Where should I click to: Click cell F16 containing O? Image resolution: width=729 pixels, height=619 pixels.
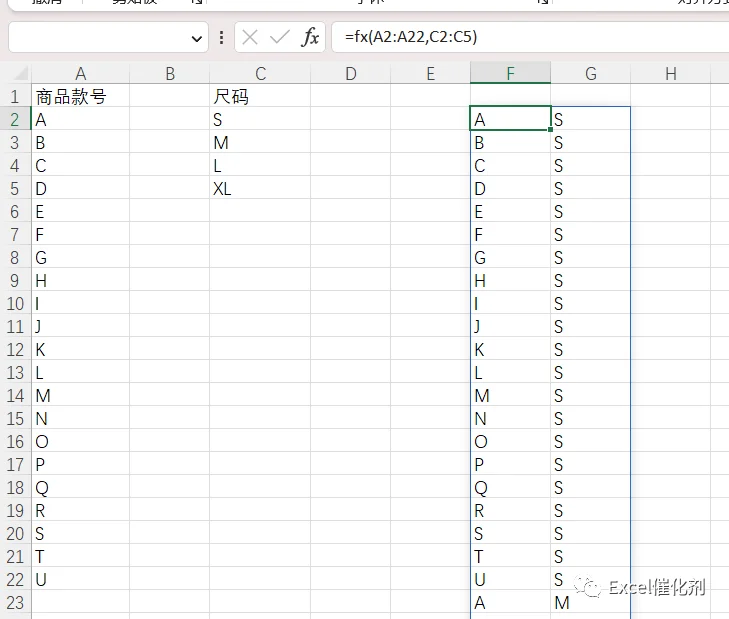pos(510,442)
